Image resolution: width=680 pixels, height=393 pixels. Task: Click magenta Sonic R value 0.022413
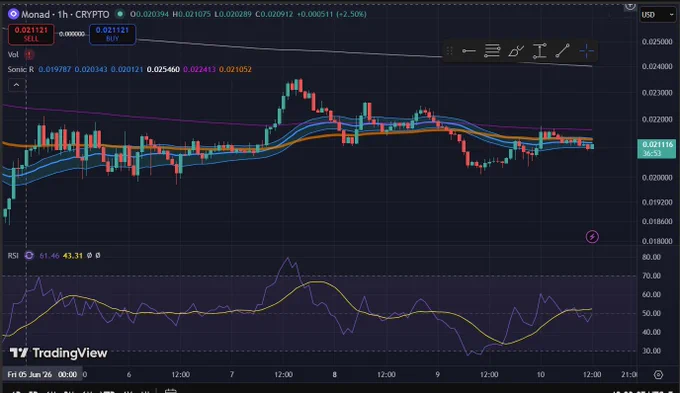coord(199,69)
